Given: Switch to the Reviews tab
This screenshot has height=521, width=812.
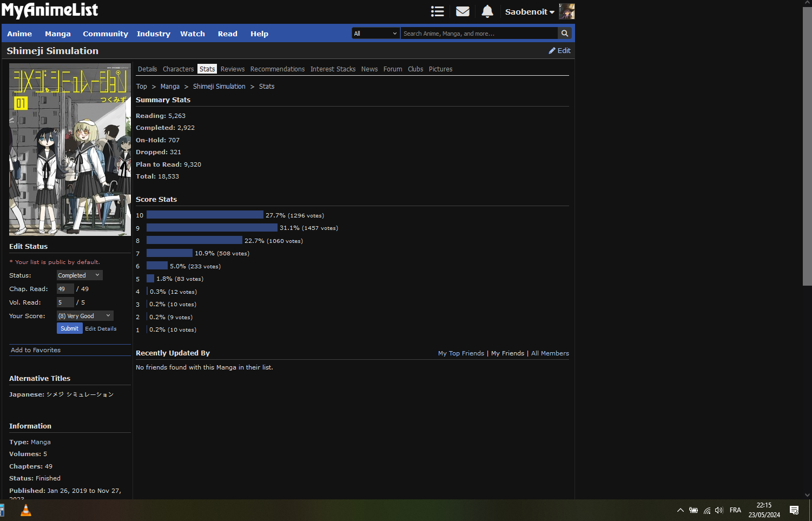Looking at the screenshot, I should [233, 69].
